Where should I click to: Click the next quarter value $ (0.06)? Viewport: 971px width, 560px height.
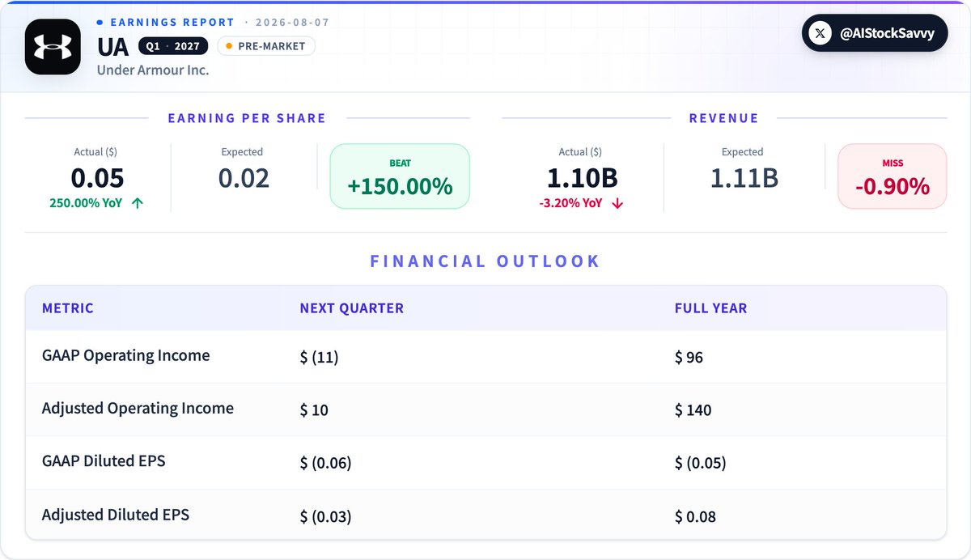click(x=325, y=463)
